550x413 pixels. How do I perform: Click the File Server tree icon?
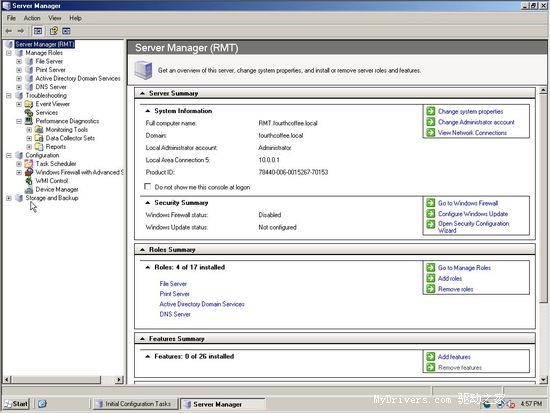point(29,61)
